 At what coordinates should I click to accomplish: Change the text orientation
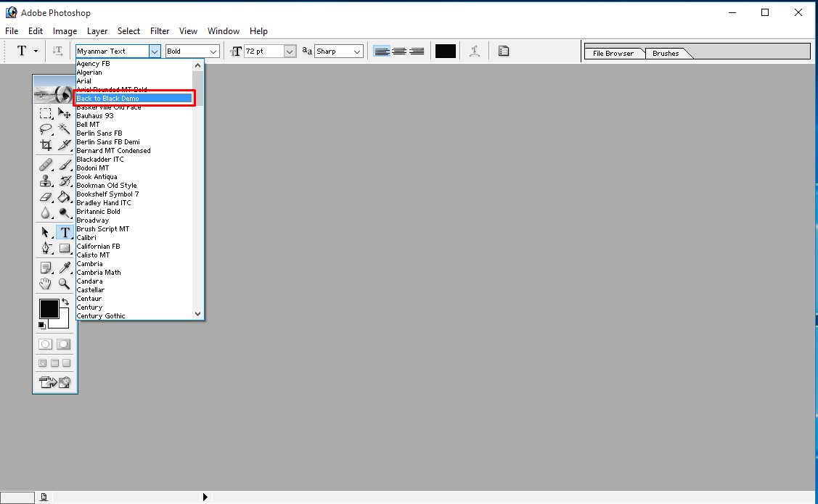click(57, 51)
